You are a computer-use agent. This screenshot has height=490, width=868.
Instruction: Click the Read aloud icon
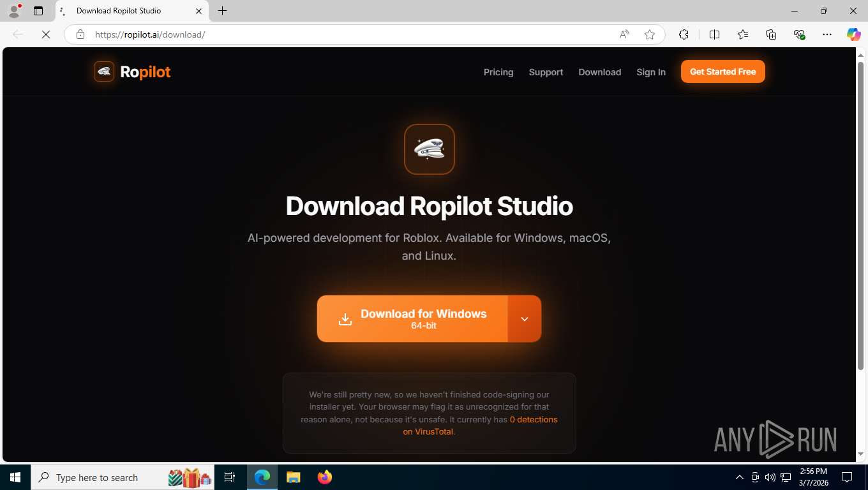point(624,34)
